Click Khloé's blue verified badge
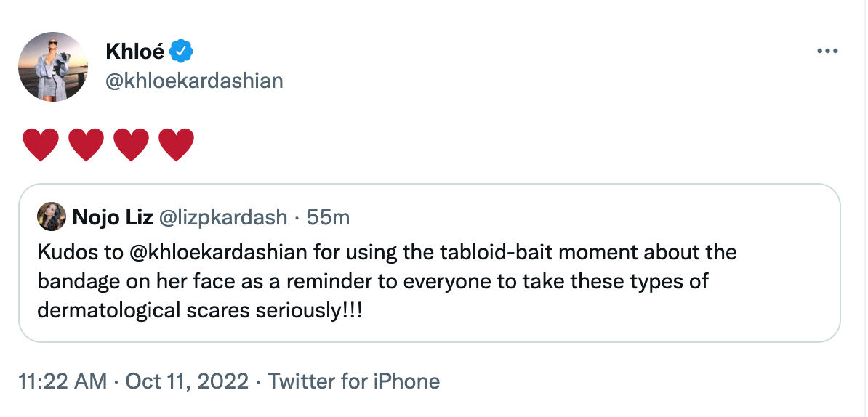Viewport: 868px width, 417px height. (x=181, y=52)
